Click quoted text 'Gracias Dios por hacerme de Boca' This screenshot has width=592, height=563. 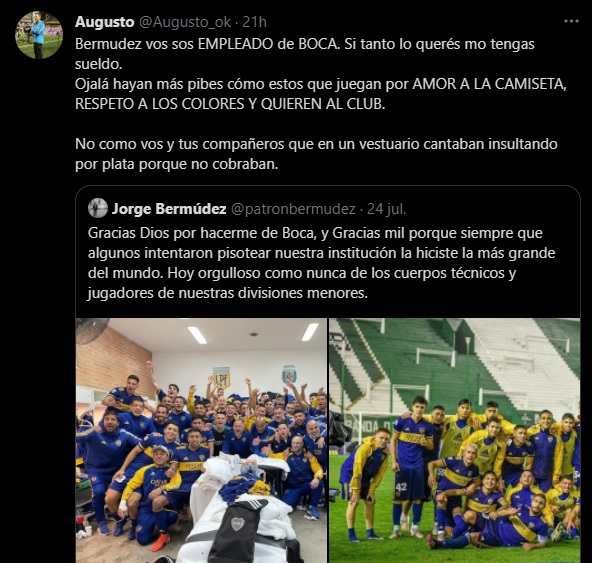tap(202, 233)
